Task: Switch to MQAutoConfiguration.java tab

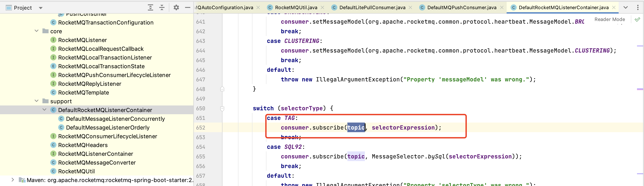Action: (224, 7)
